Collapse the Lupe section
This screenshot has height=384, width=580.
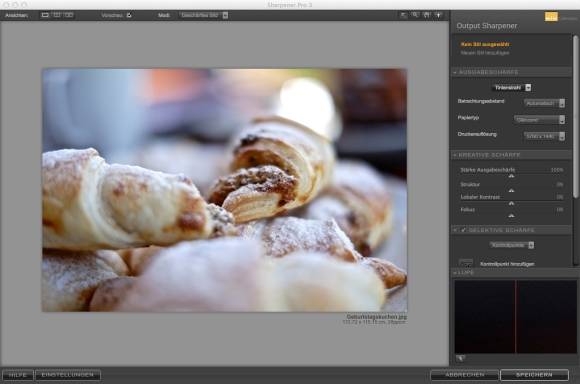point(455,273)
